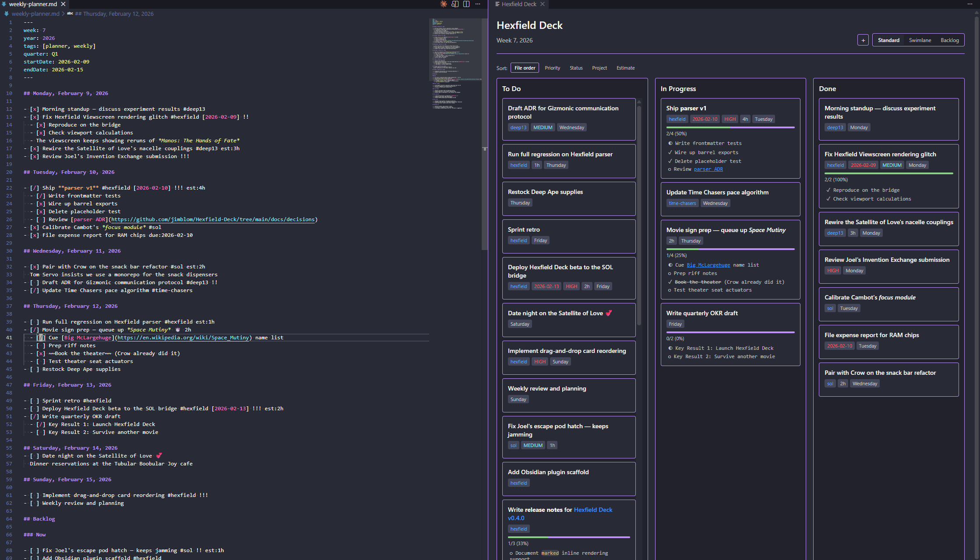The image size is (980, 560).
Task: Open the 'Sprint retro' card
Action: point(569,236)
